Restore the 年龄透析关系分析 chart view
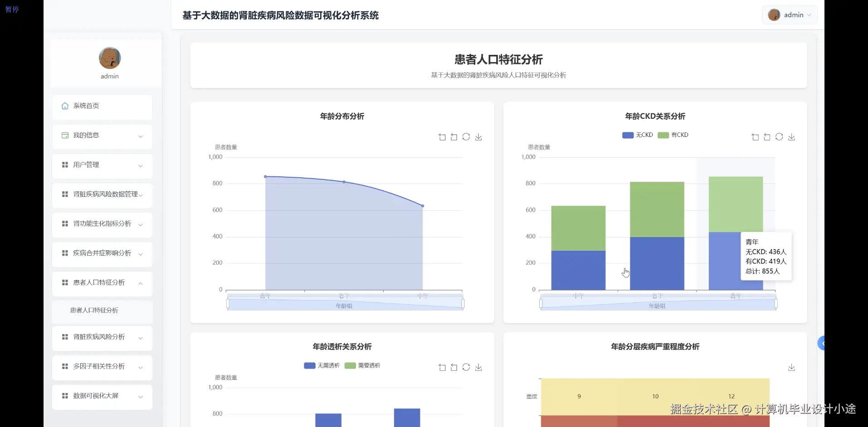Image resolution: width=868 pixels, height=427 pixels. pos(466,367)
